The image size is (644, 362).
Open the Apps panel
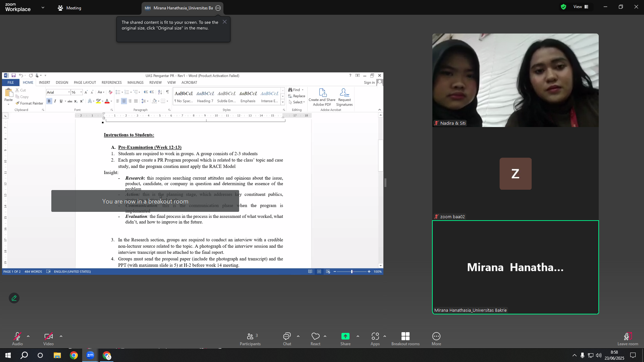click(375, 339)
